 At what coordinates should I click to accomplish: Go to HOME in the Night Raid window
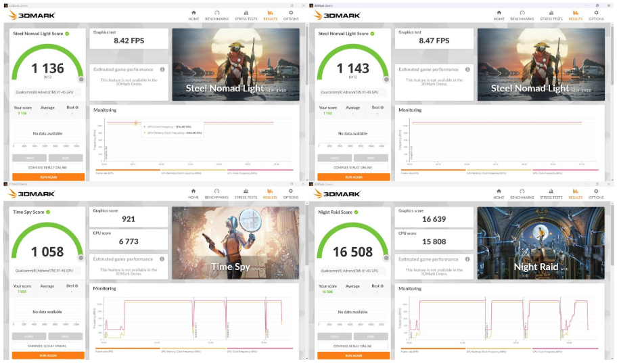coord(499,194)
